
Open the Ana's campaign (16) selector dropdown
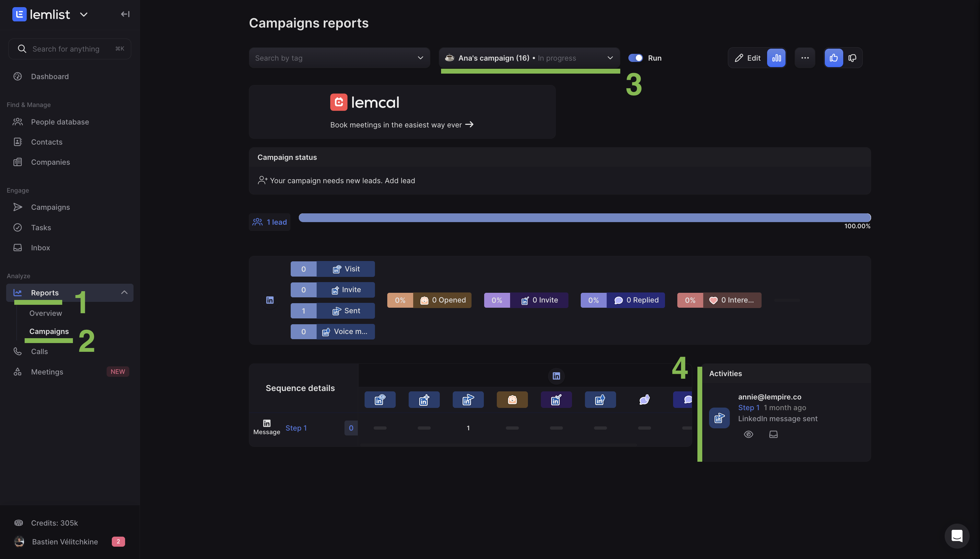pos(530,58)
